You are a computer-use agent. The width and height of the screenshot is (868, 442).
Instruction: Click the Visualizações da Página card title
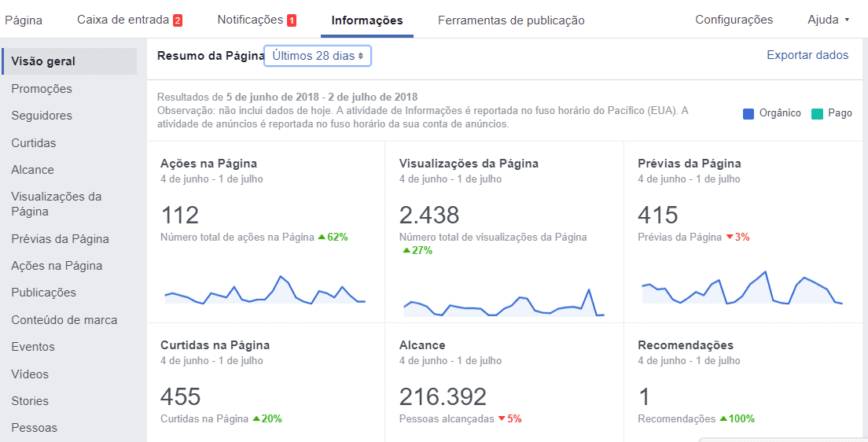(469, 164)
